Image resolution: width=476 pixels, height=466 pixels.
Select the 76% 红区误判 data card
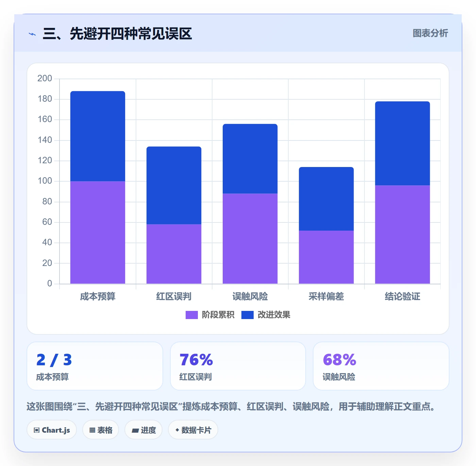[238, 366]
